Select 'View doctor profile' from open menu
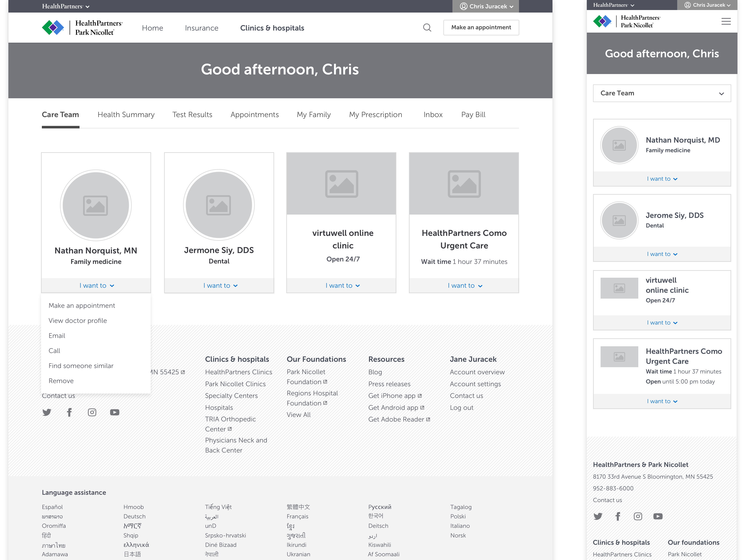Image resolution: width=745 pixels, height=560 pixels. click(x=77, y=321)
